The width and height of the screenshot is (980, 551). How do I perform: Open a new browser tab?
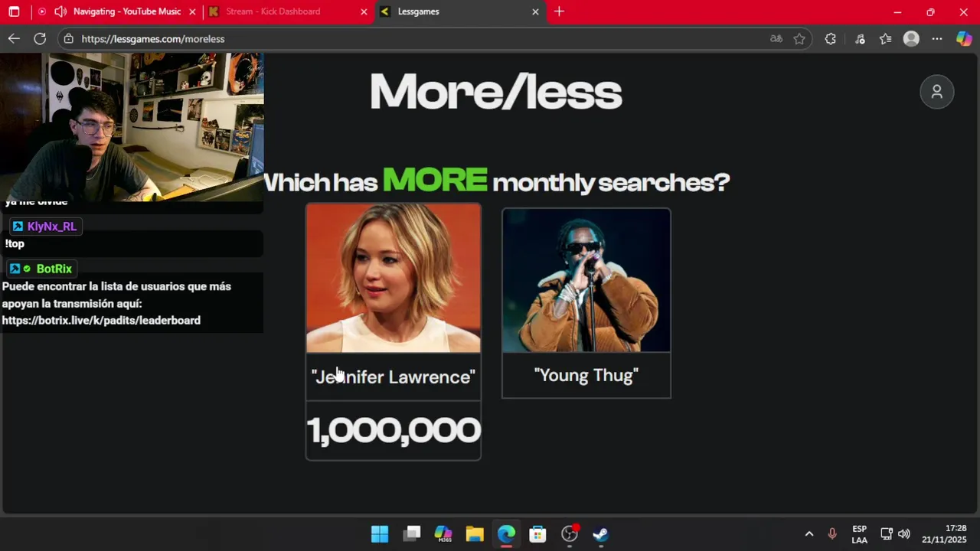(x=559, y=11)
